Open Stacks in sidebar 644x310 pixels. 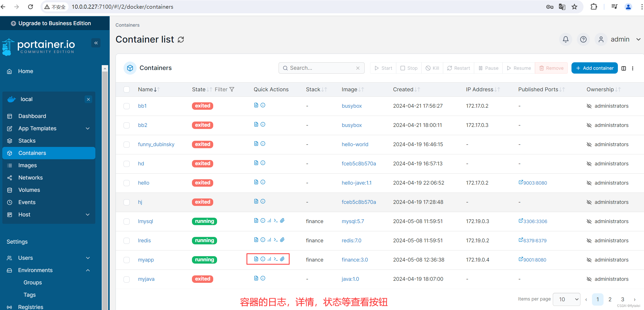(x=49, y=141)
